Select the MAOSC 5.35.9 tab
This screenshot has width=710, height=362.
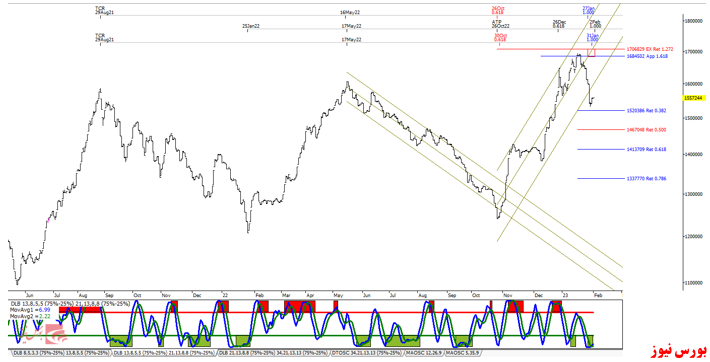click(x=464, y=353)
